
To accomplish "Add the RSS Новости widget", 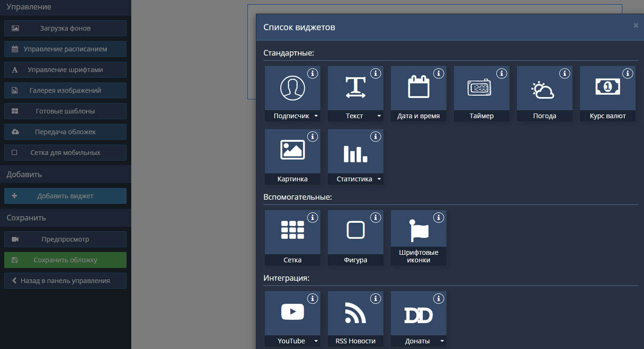I will tap(355, 313).
